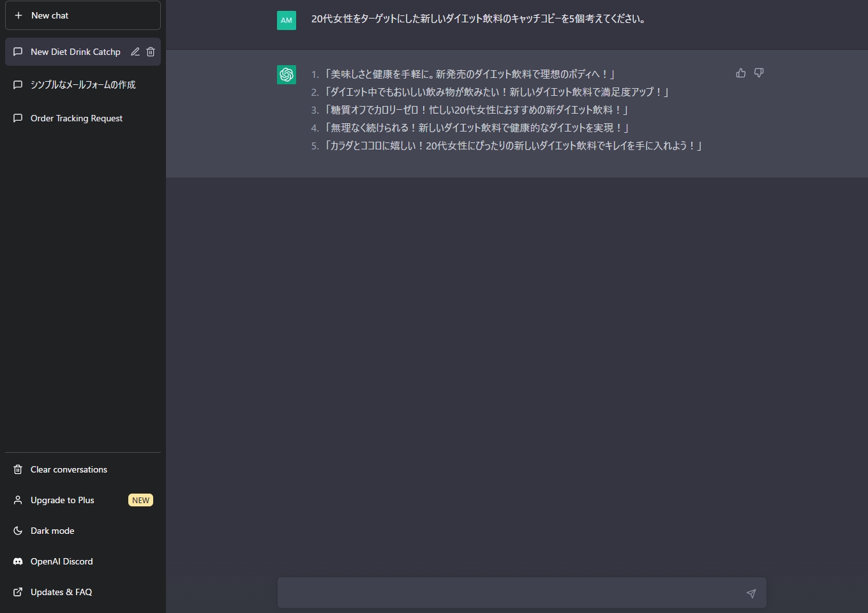This screenshot has width=868, height=613.
Task: Open the Order Tracking Request conversation
Action: tap(83, 118)
